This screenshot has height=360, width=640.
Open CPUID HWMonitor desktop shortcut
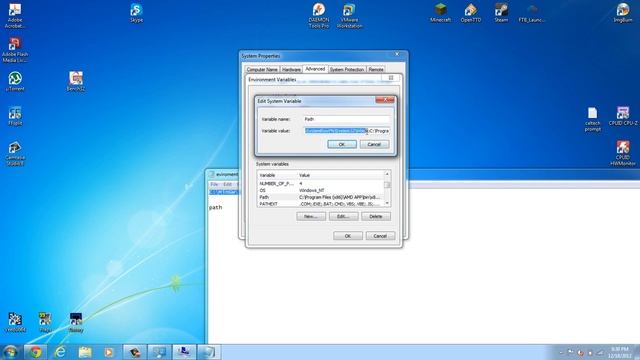coord(623,153)
